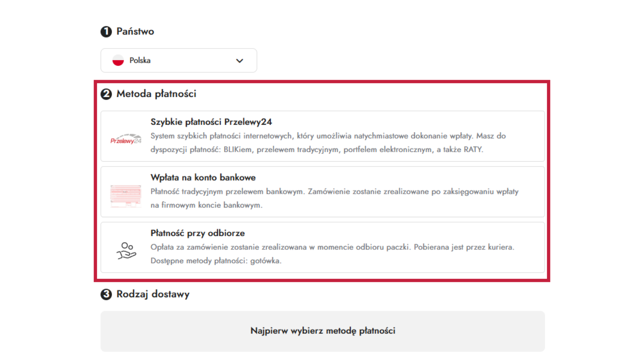Click the Przelewy24 logo
This screenshot has height=362, width=644.
tap(126, 139)
